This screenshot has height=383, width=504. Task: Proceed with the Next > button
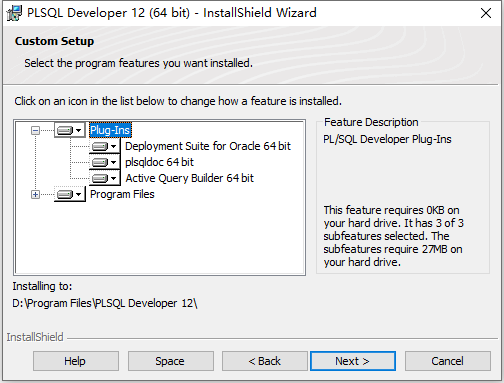click(x=353, y=361)
